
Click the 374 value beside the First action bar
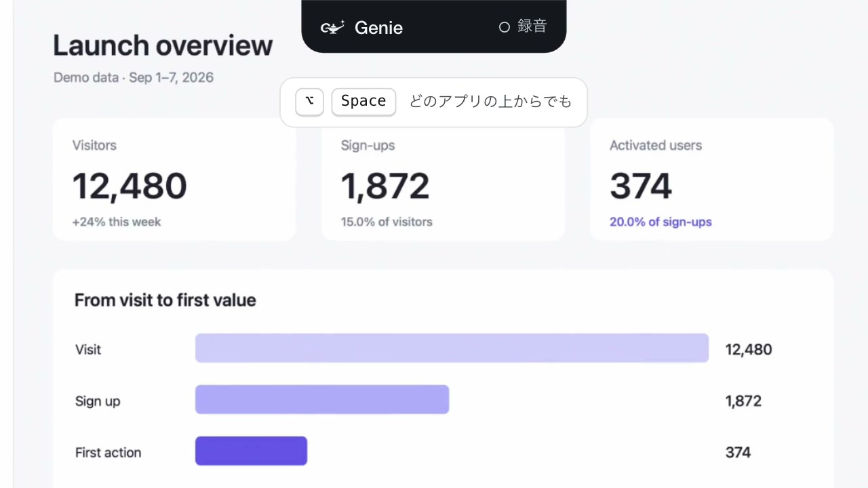click(x=738, y=453)
